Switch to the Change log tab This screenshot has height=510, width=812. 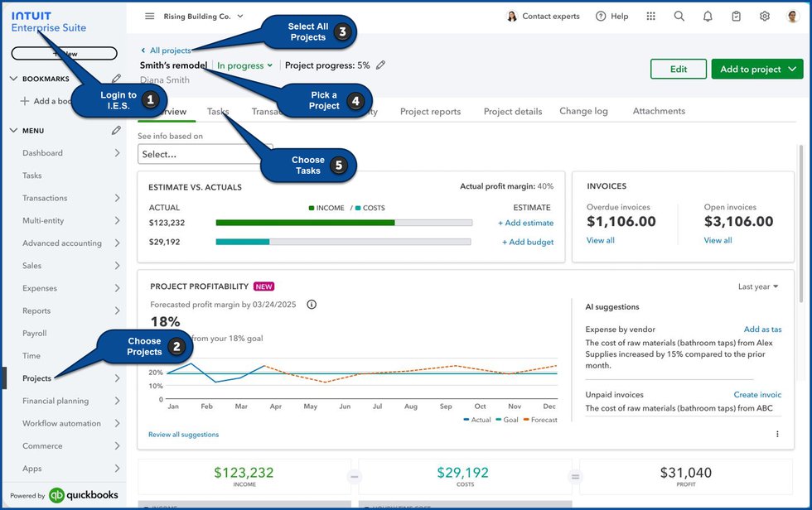click(x=583, y=111)
